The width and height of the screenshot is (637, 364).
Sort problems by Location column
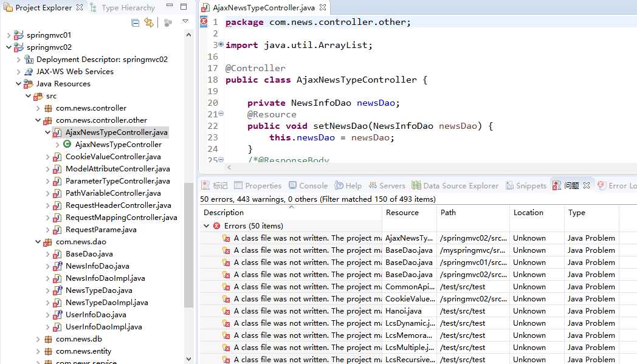coord(537,213)
